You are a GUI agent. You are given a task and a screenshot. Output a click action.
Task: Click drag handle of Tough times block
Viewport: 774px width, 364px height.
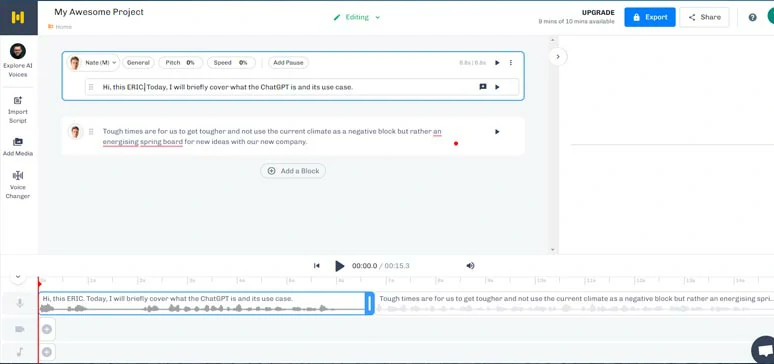point(91,132)
